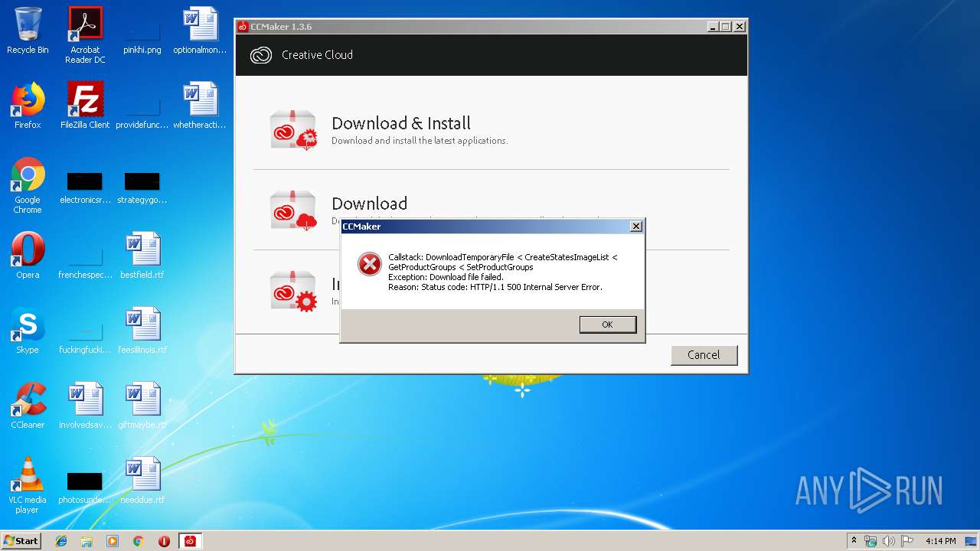Select the giftmaybe.rtf document
This screenshot has width=980, height=551.
pyautogui.click(x=142, y=406)
